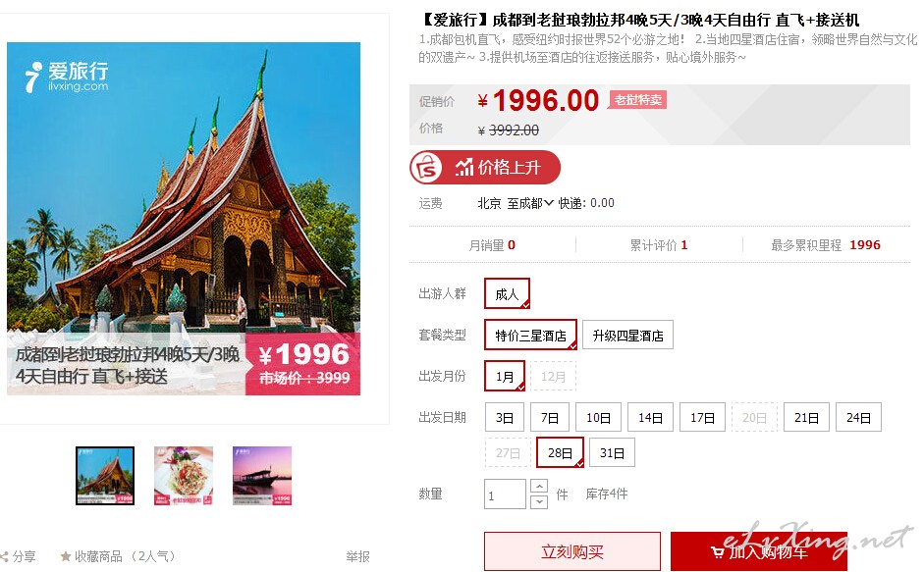This screenshot has height=572, width=924.
Task: Click the 举报 report link
Action: click(x=357, y=556)
